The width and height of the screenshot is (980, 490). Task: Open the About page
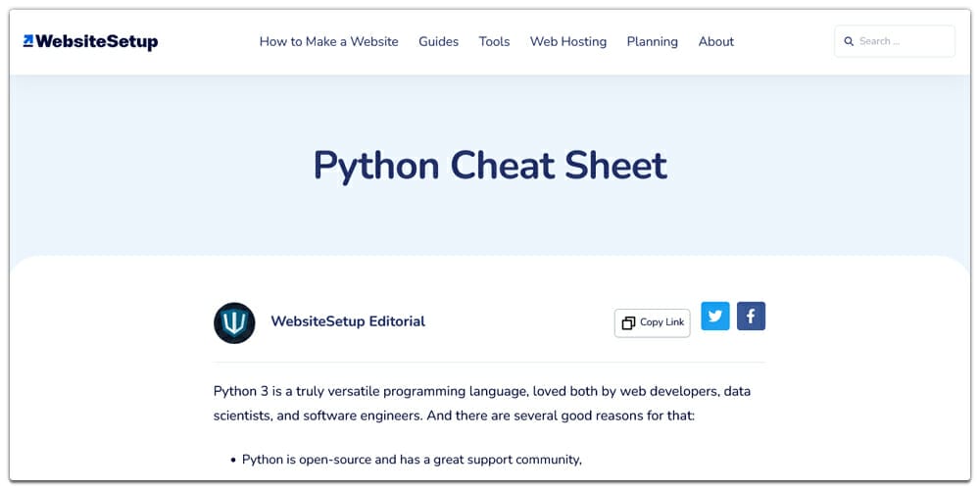[716, 41]
